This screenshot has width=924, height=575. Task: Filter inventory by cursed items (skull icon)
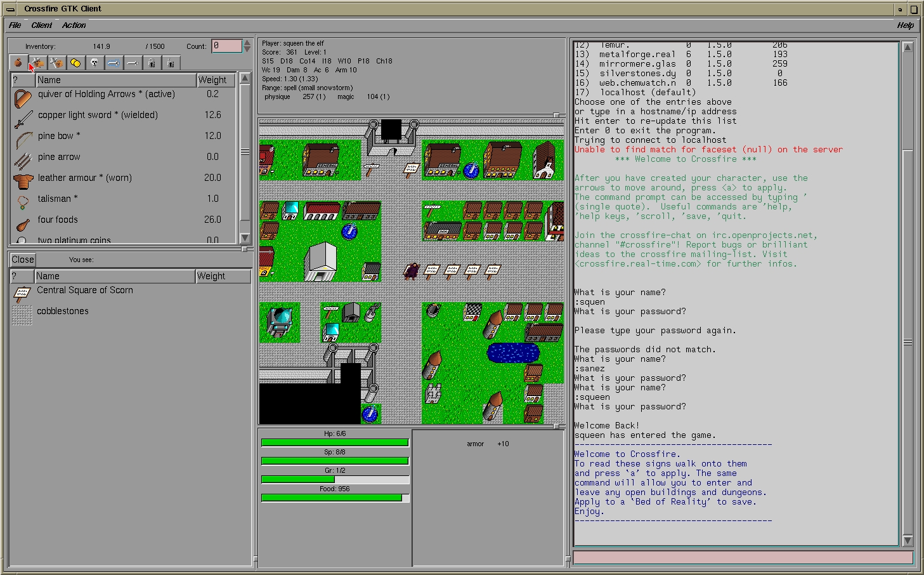94,63
